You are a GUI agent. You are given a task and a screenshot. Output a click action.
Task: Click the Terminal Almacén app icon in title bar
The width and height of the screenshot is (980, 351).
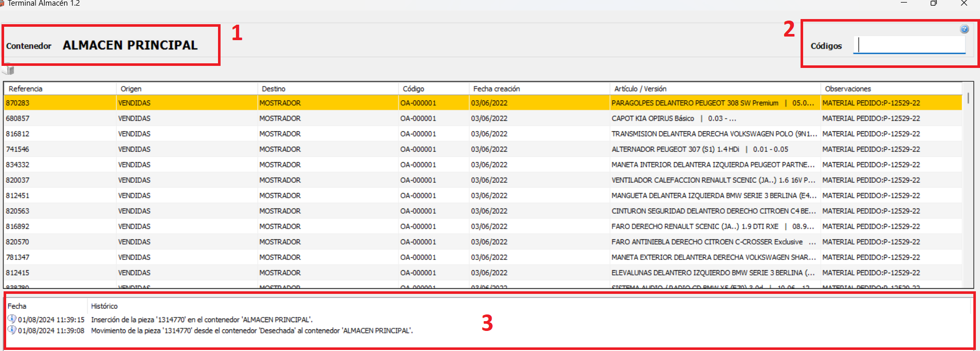point(2,3)
